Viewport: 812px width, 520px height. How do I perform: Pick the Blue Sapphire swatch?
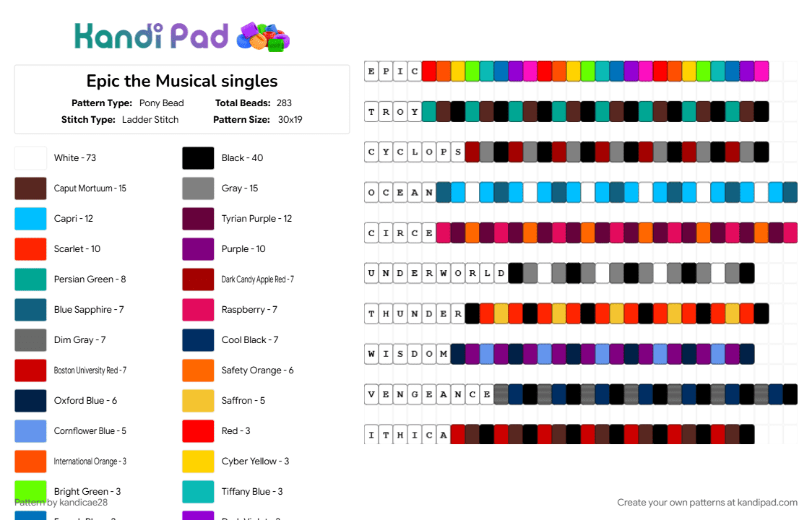[30, 310]
